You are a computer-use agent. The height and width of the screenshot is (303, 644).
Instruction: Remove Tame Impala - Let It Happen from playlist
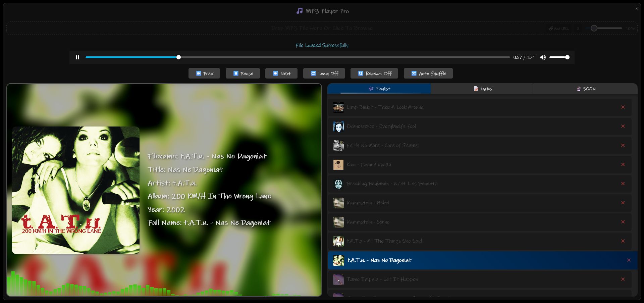pos(623,279)
